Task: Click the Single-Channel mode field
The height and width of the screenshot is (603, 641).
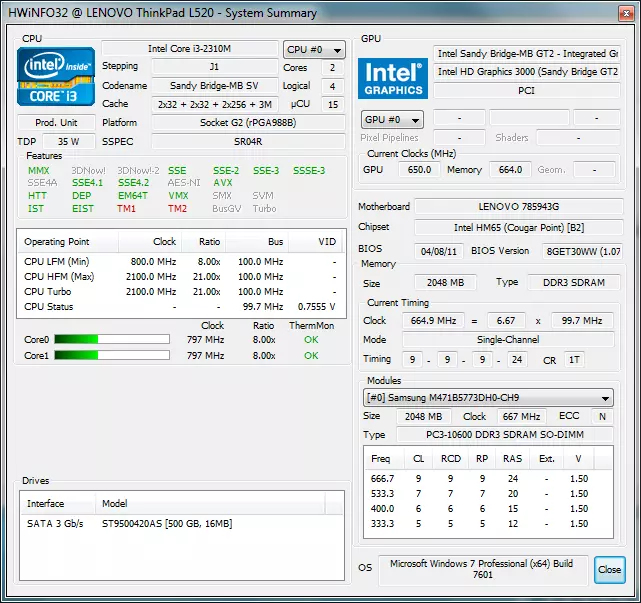Action: pyautogui.click(x=508, y=339)
